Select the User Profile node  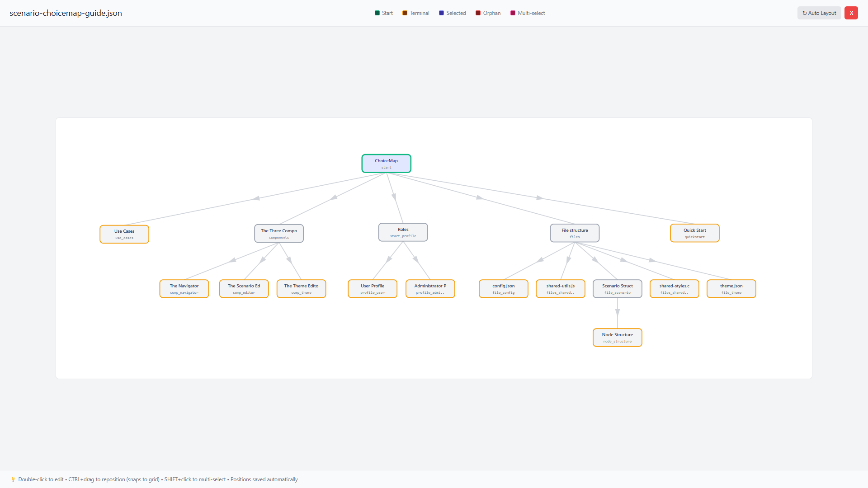[373, 289]
